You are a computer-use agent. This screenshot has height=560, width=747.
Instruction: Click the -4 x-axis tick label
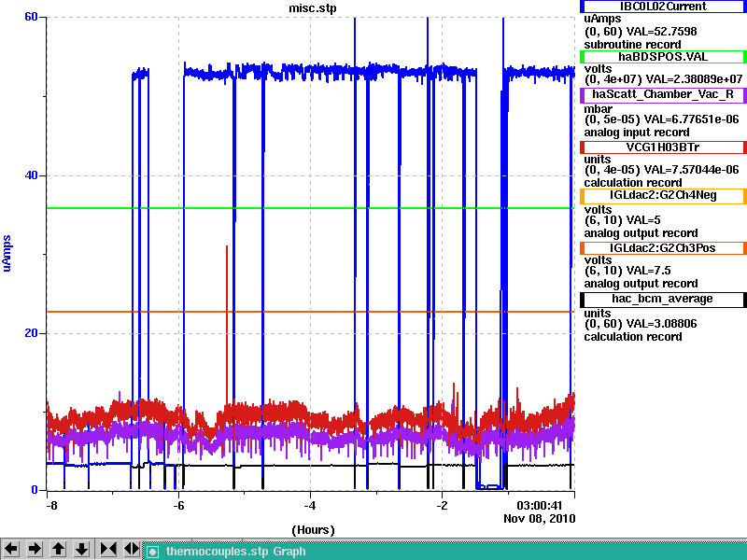click(310, 506)
